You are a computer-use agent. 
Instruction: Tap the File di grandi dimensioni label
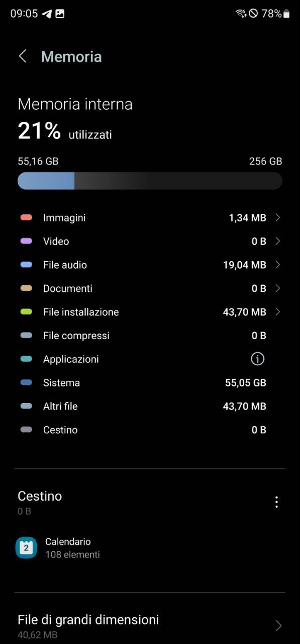point(88,619)
